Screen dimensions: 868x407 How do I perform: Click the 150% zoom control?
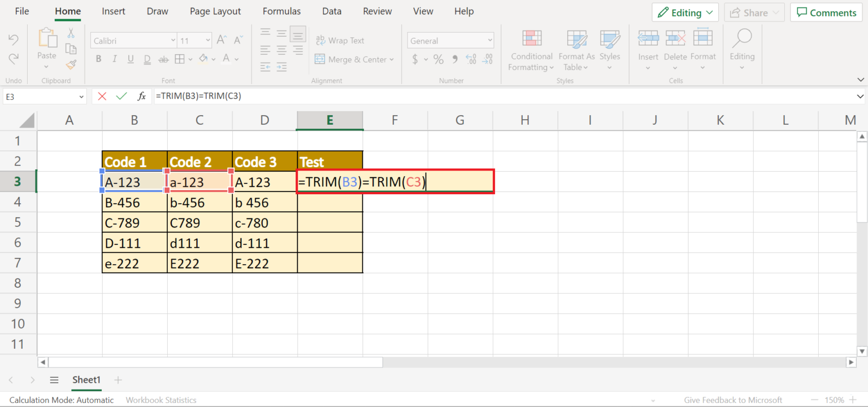pos(835,400)
